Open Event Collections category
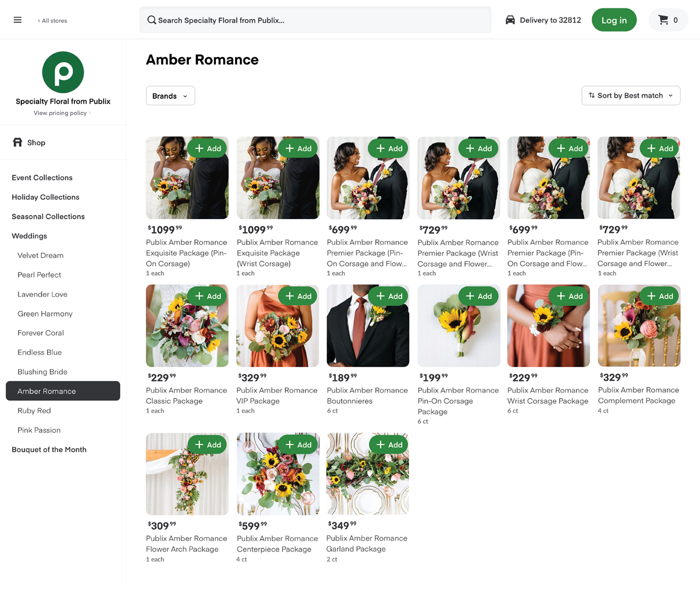Image resolution: width=700 pixels, height=596 pixels. pyautogui.click(x=42, y=177)
